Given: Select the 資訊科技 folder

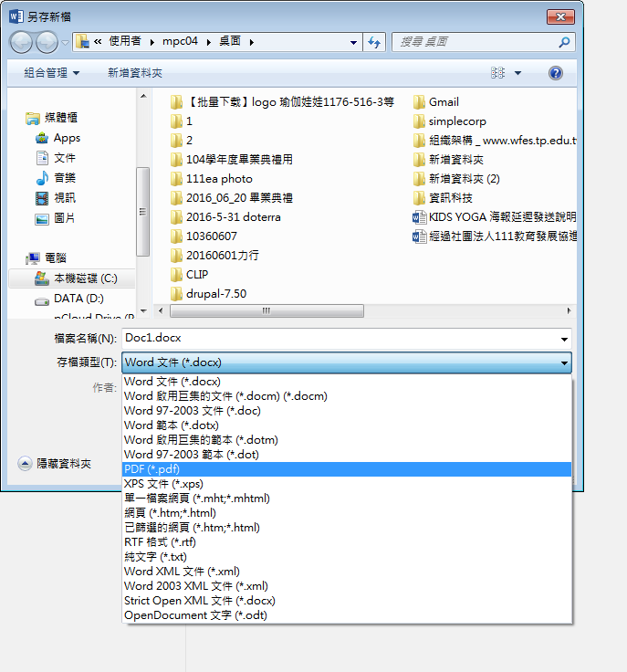Looking at the screenshot, I should [x=443, y=197].
